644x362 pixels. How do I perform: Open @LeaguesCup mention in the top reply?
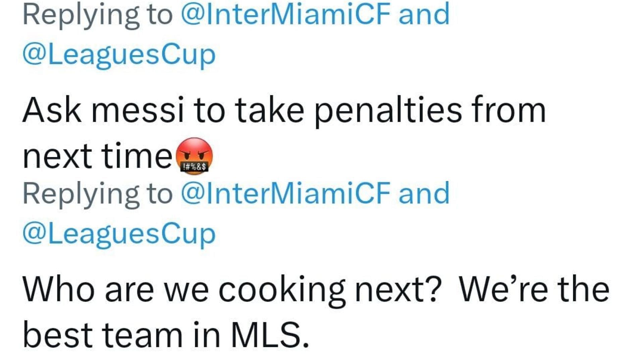[119, 55]
